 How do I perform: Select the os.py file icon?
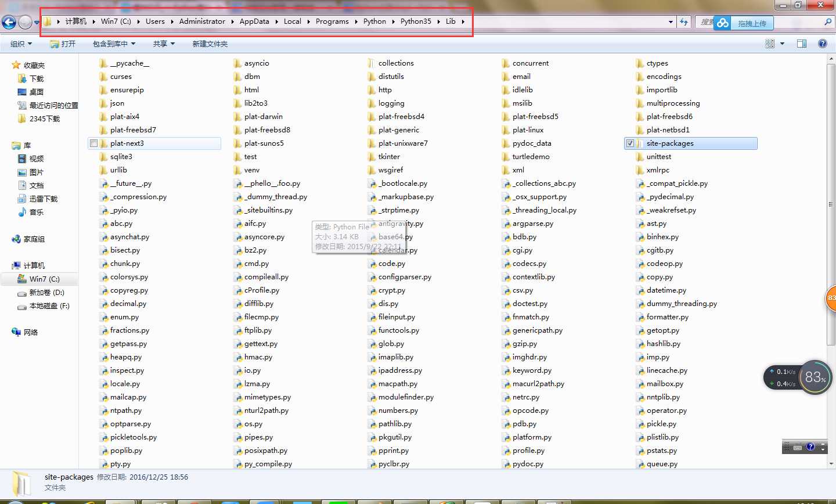(x=238, y=424)
